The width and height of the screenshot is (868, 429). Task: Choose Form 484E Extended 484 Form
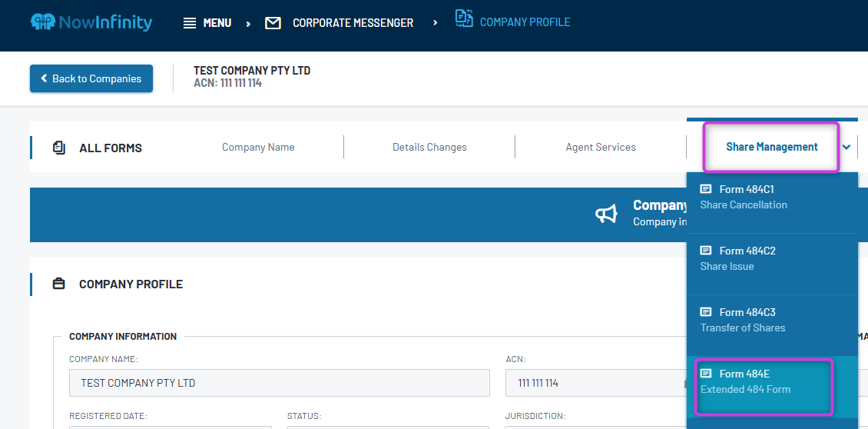tap(772, 387)
